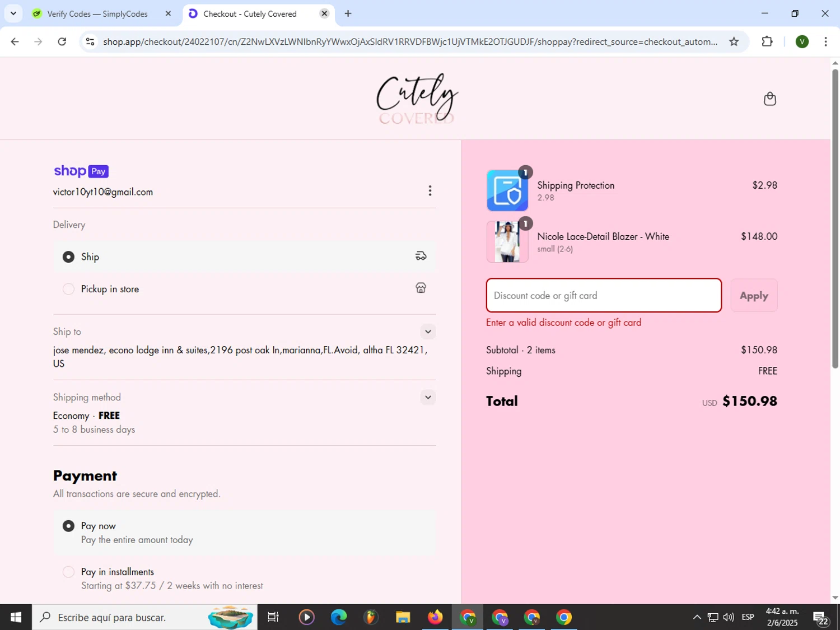Viewport: 840px width, 630px height.
Task: Open Firefox from the taskbar
Action: click(x=435, y=617)
